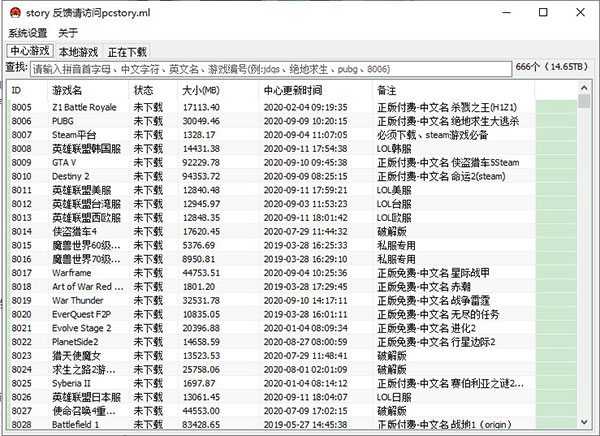Select the Destiny 2 entry
The height and width of the screenshot is (436, 600).
71,176
